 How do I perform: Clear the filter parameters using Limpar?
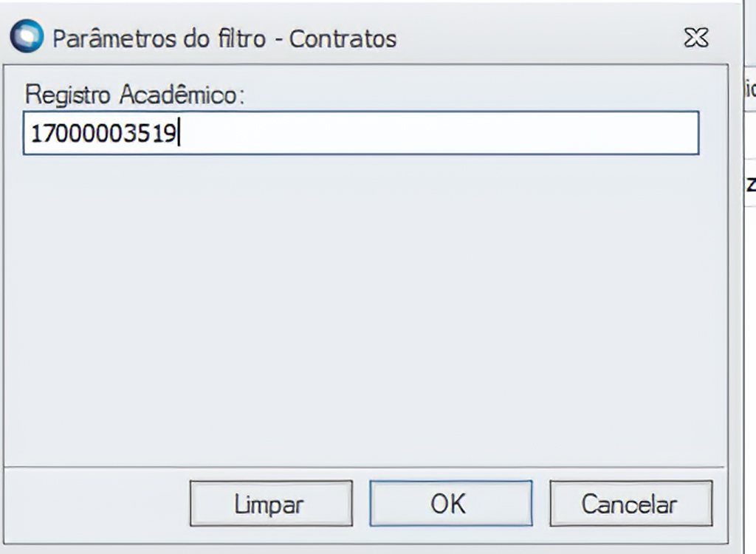point(270,504)
